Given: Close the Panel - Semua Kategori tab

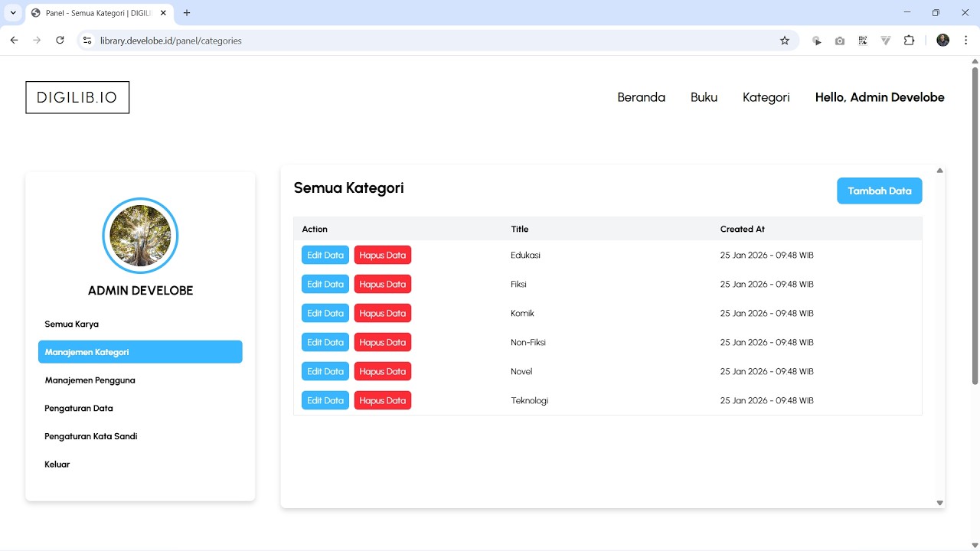Looking at the screenshot, I should [x=163, y=13].
